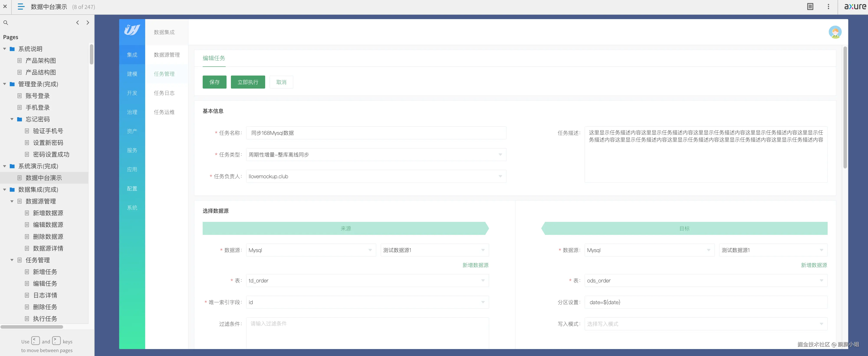
Task: Select the 建模 module icon
Action: coord(132,74)
